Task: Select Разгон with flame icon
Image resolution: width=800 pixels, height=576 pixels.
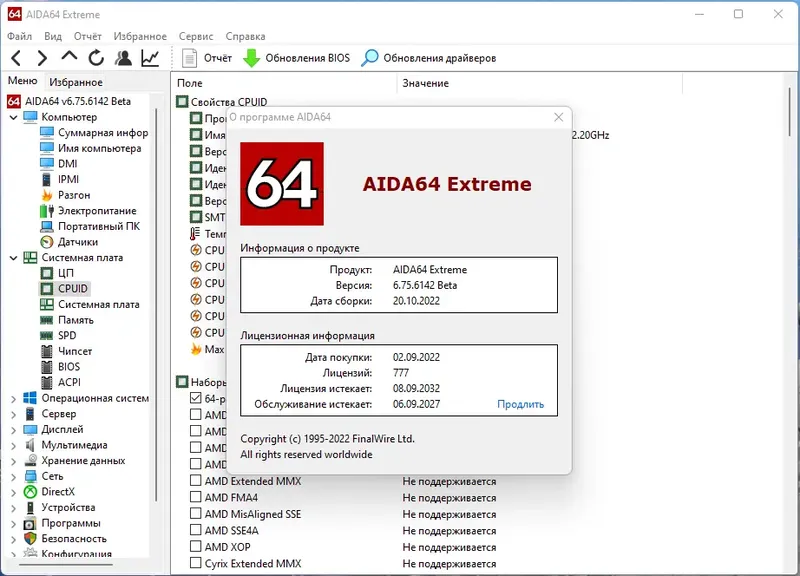Action: [65, 195]
